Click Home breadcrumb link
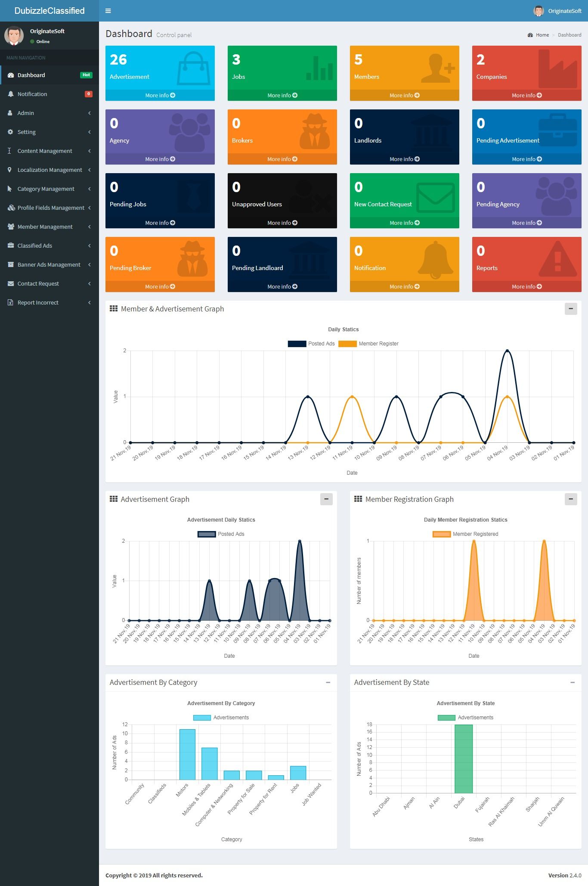 click(542, 35)
